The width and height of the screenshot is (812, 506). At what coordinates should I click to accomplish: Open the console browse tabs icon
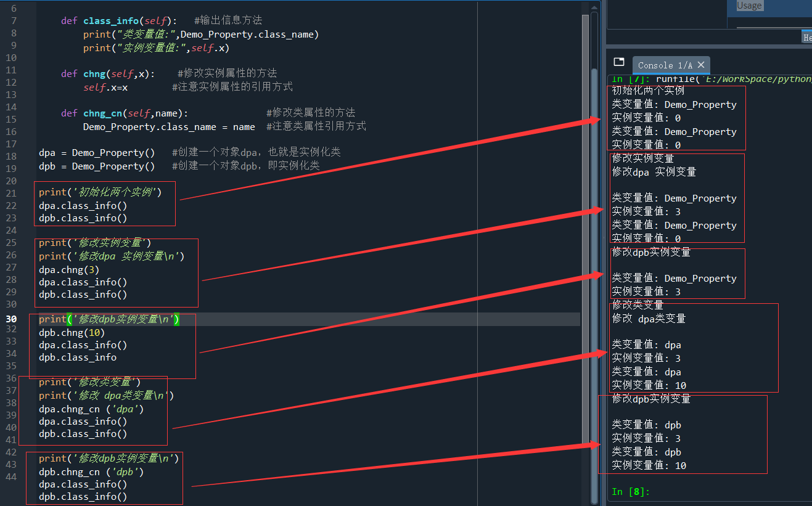[x=618, y=62]
